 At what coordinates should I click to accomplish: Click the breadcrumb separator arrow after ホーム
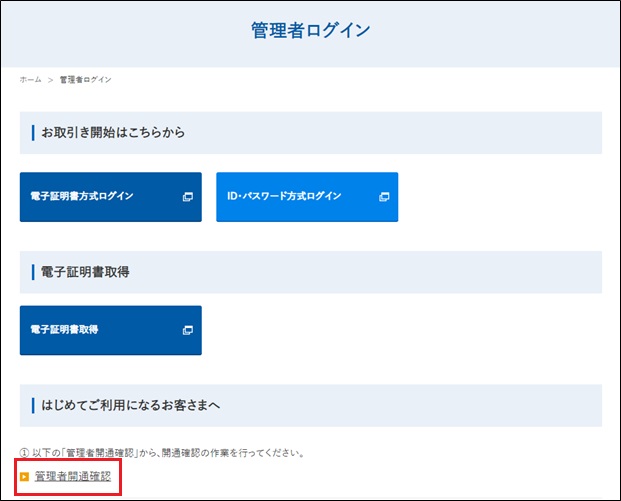point(50,79)
